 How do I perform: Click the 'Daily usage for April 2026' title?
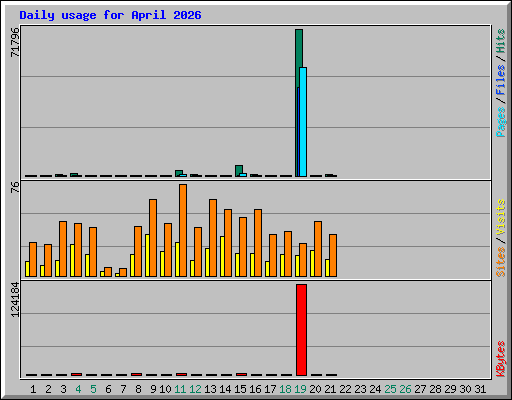110,15
